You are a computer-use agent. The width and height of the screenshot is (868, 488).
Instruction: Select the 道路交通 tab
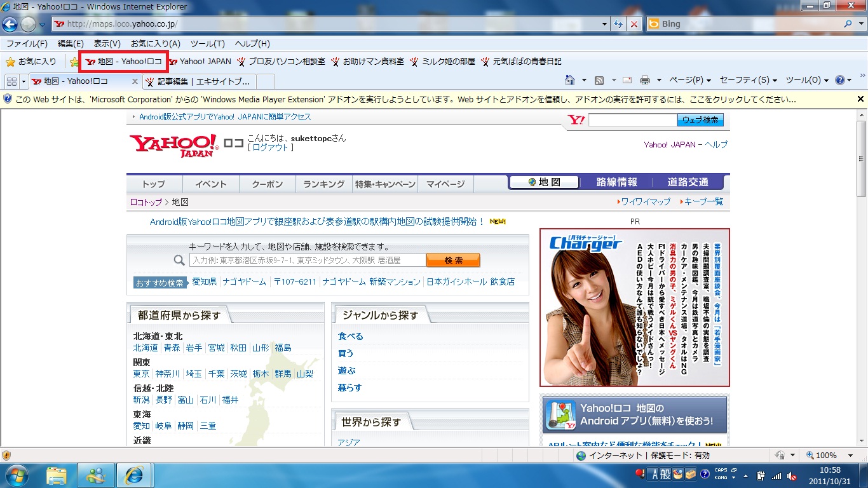[688, 182]
